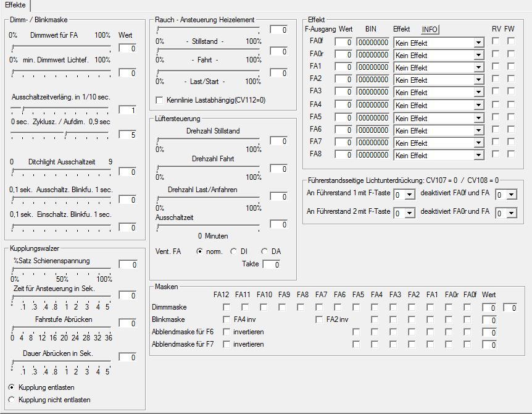Focus the Takte value field
This screenshot has height=414, width=532.
[x=272, y=264]
